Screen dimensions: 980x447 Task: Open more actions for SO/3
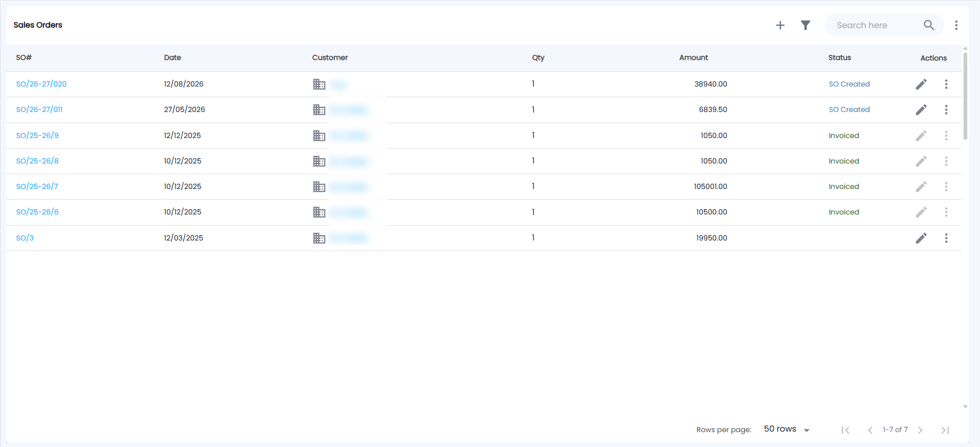(x=946, y=238)
